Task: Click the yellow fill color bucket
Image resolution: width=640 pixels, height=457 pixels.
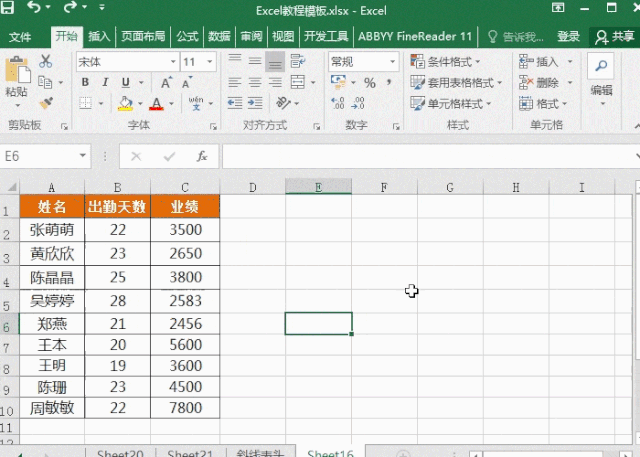Action: point(125,103)
